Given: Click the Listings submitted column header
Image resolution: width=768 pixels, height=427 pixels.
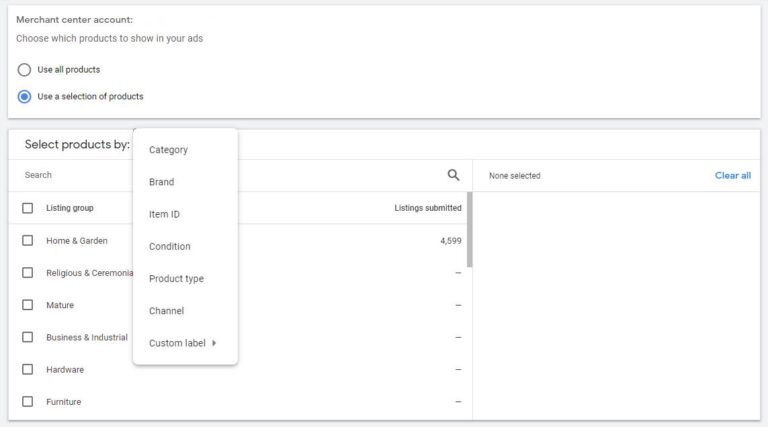Looking at the screenshot, I should [428, 208].
